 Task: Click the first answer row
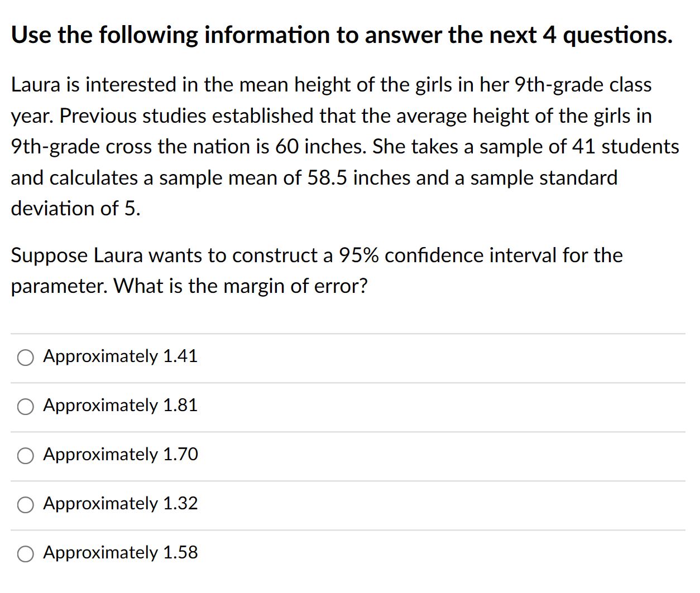pyautogui.click(x=223, y=356)
